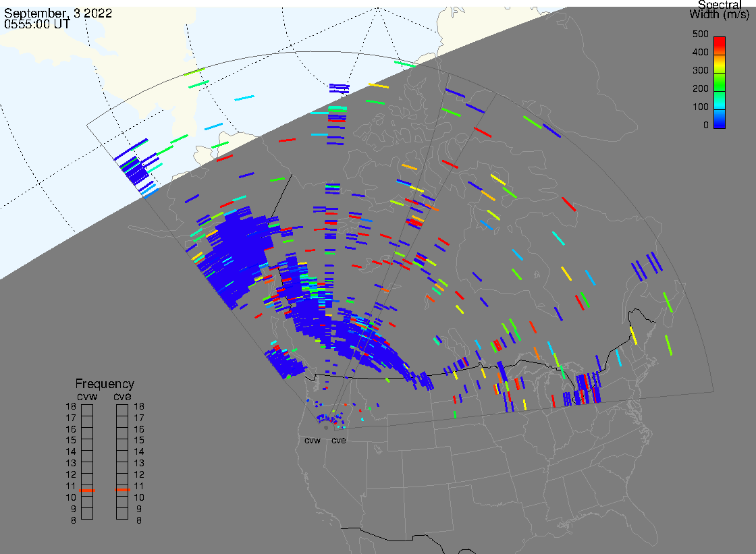The height and width of the screenshot is (554, 756).
Task: Select the 100 label on the color scale
Action: (x=700, y=107)
